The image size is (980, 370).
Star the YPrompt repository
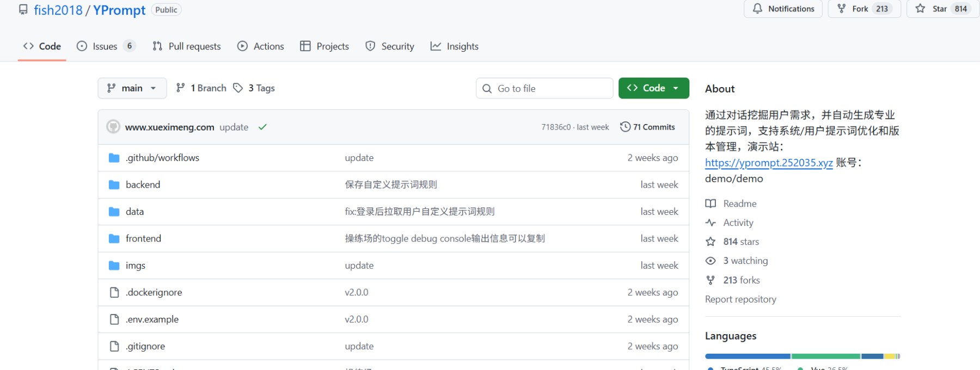pyautogui.click(x=933, y=9)
